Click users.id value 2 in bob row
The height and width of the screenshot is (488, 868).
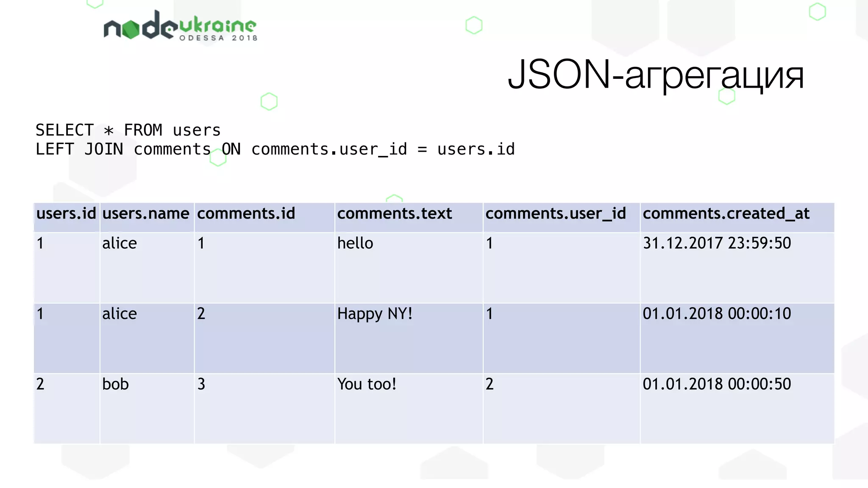(x=67, y=409)
